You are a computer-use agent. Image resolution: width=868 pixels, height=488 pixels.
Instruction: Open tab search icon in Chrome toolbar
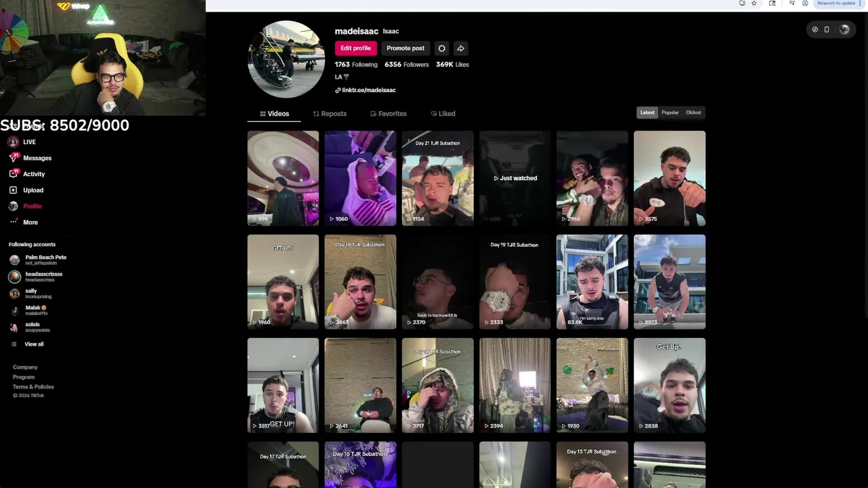[772, 3]
